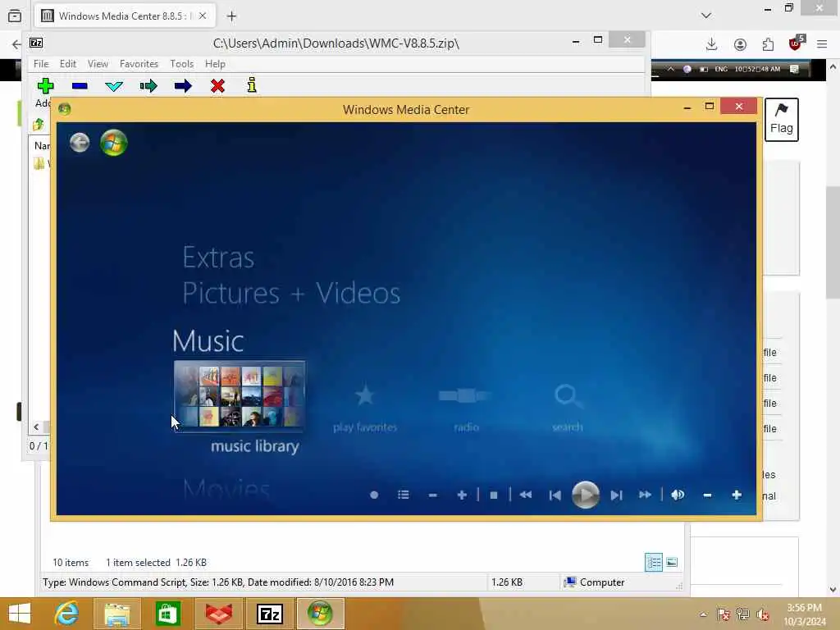Open 7-Zip Edit menu
The image size is (840, 630).
coord(67,64)
